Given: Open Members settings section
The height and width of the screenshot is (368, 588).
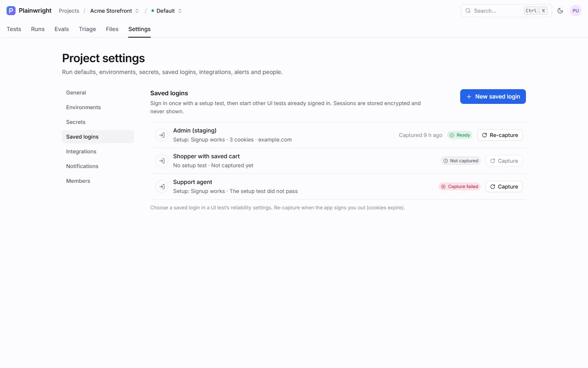Looking at the screenshot, I should 98,181.
